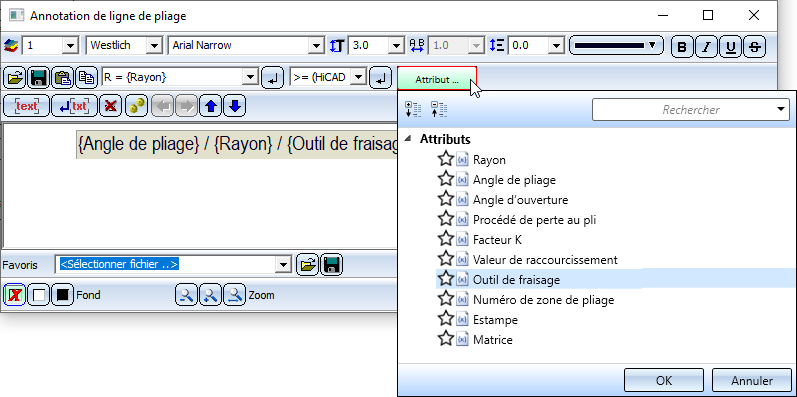
Task: Click the blue move-up arrow icon
Action: point(210,106)
